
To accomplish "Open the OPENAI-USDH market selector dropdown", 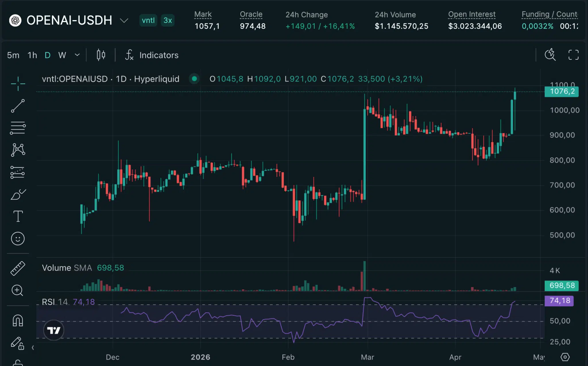I will pyautogui.click(x=124, y=20).
